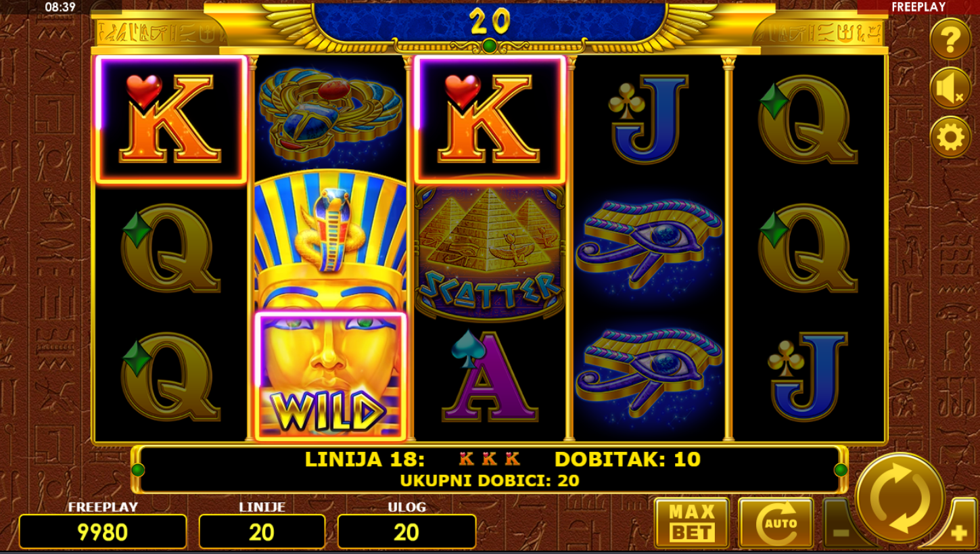Click the red FREEPLAY label at top
980x554 pixels.
point(918,7)
